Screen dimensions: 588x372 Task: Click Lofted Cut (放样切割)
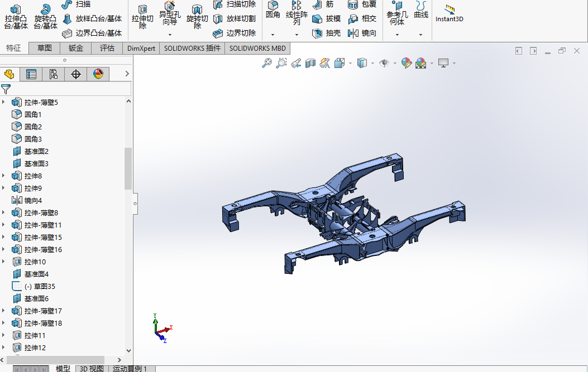point(235,19)
